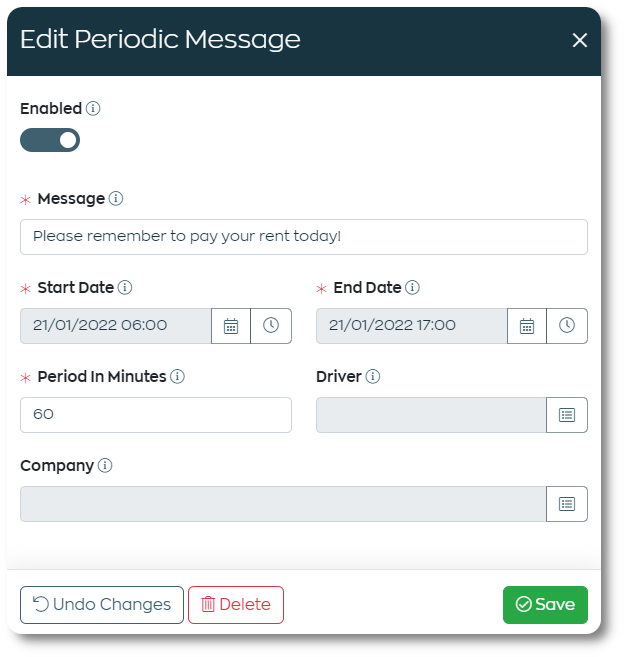Viewport: 624px width, 657px height.
Task: Open the End Date clock picker
Action: click(567, 326)
